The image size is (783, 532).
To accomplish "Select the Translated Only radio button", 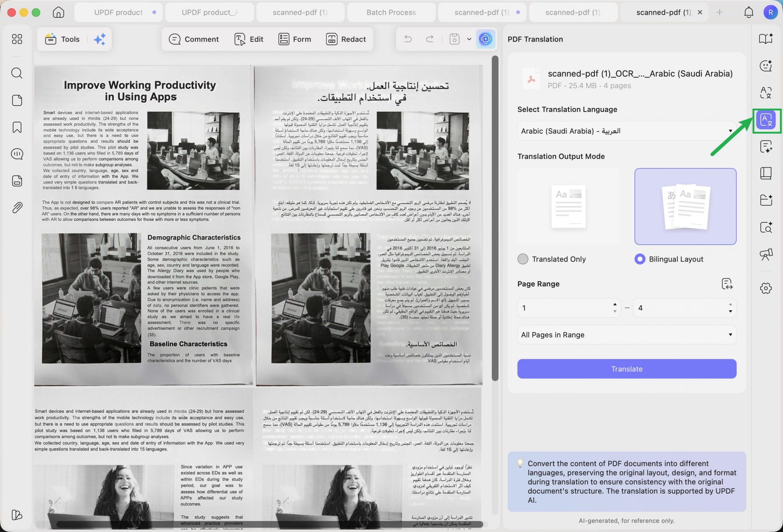I will pyautogui.click(x=523, y=259).
